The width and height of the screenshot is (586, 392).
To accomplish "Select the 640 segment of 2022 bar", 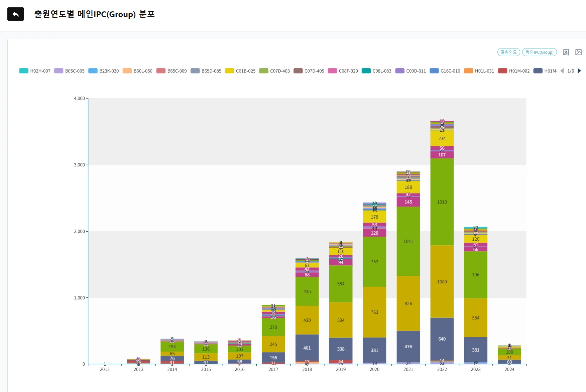I will [x=442, y=339].
